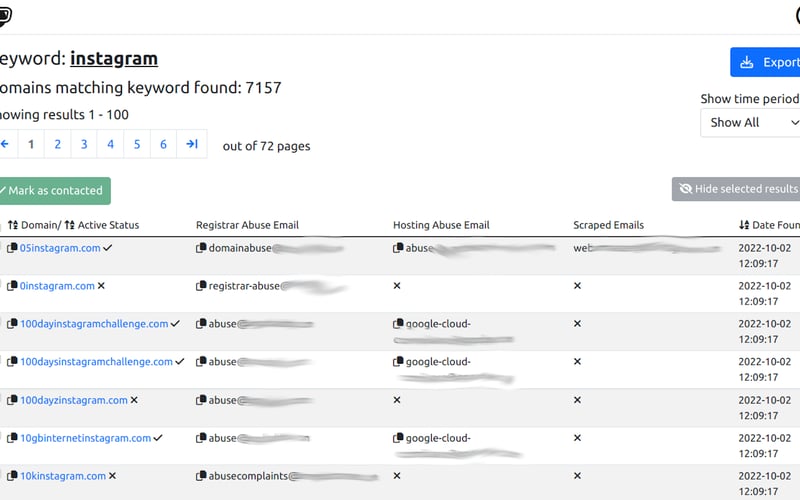
Task: Open the 100daysinstagramchallenge.com link
Action: click(x=96, y=361)
